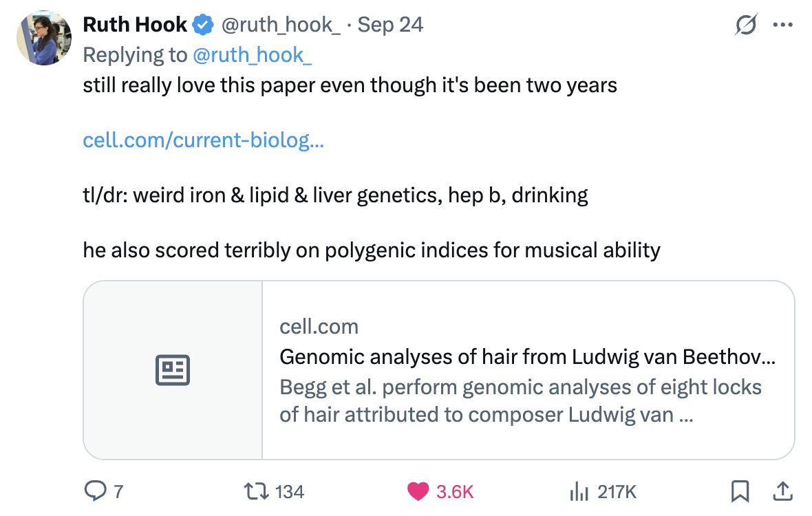This screenshot has height=516, width=812.
Task: Click the Ruth Hook display name
Action: coord(135,25)
